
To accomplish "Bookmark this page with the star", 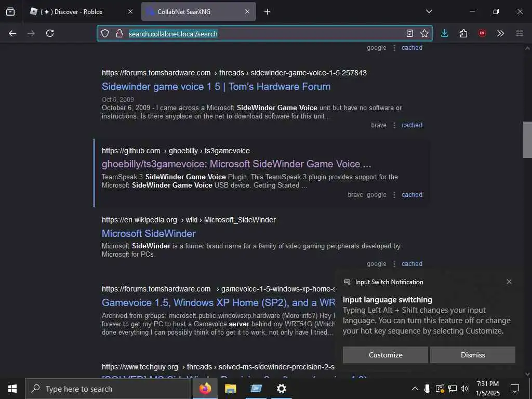I will (x=424, y=33).
